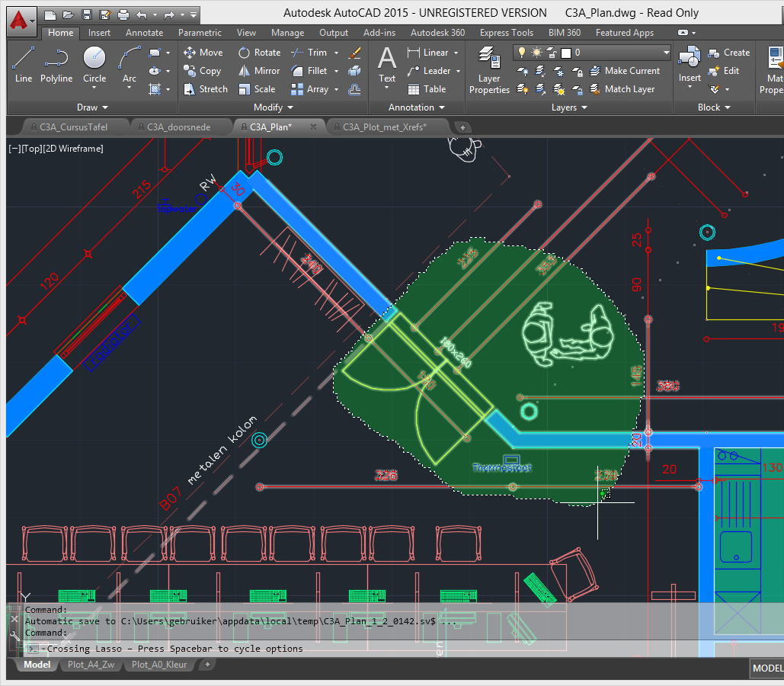This screenshot has height=686, width=784.
Task: Insert a Table
Action: click(x=427, y=89)
